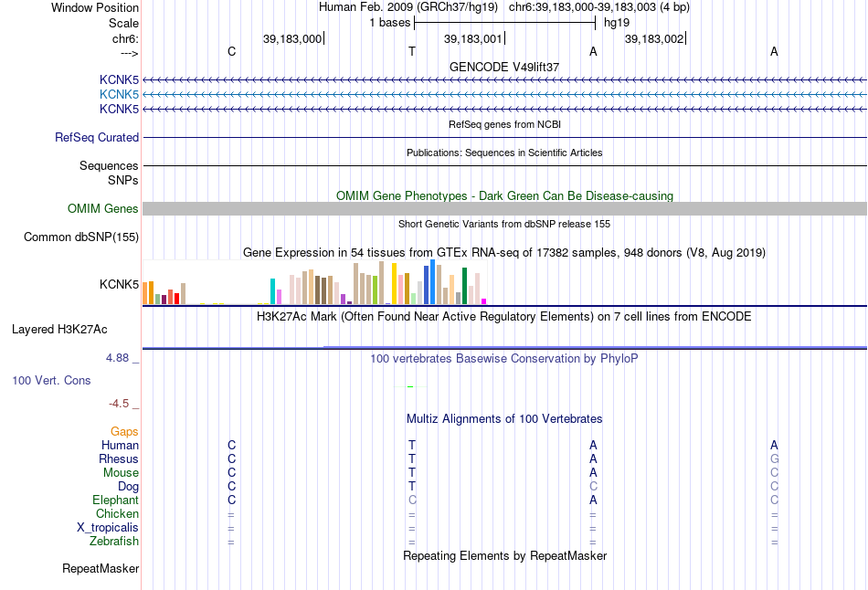The image size is (868, 590).
Task: Click the Elephant alignment row label
Action: 115,500
